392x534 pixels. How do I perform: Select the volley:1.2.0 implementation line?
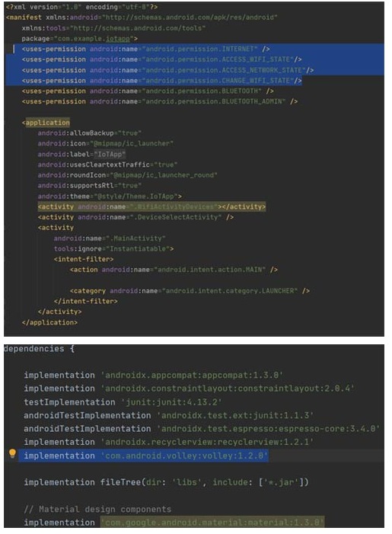[x=146, y=456]
